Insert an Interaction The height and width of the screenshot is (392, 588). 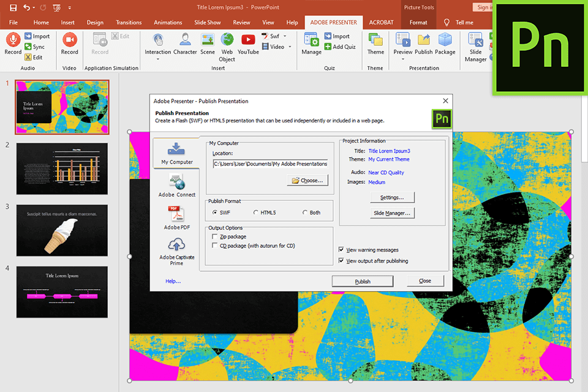pyautogui.click(x=158, y=44)
